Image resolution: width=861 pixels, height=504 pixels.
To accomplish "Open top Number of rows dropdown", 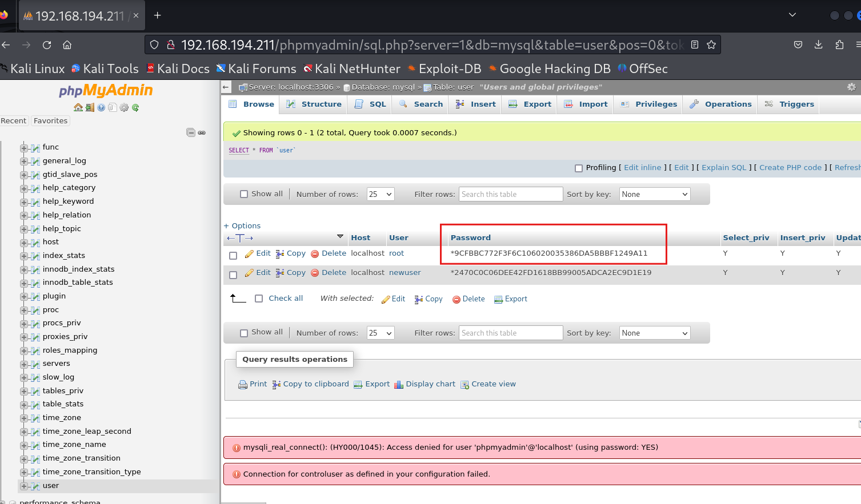I will point(381,194).
